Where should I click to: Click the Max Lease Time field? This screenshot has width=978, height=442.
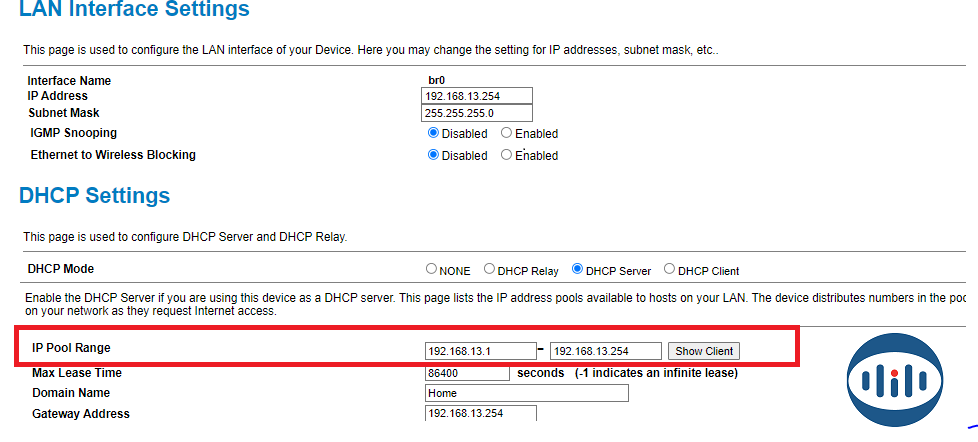(x=467, y=373)
